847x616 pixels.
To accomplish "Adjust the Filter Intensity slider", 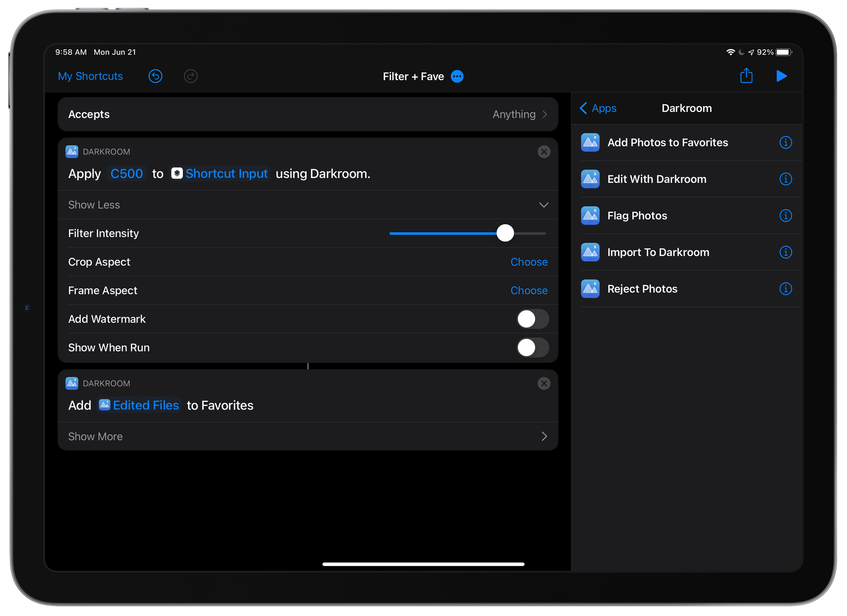I will coord(505,233).
